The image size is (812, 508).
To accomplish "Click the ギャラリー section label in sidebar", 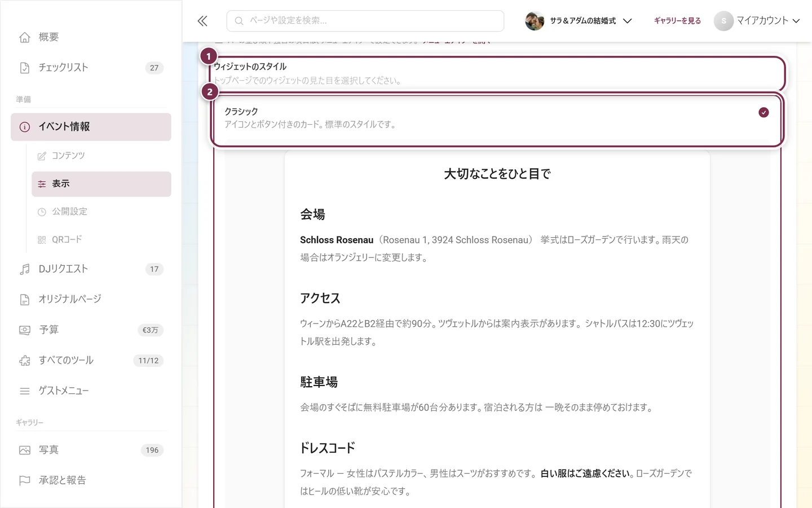I will pos(30,423).
